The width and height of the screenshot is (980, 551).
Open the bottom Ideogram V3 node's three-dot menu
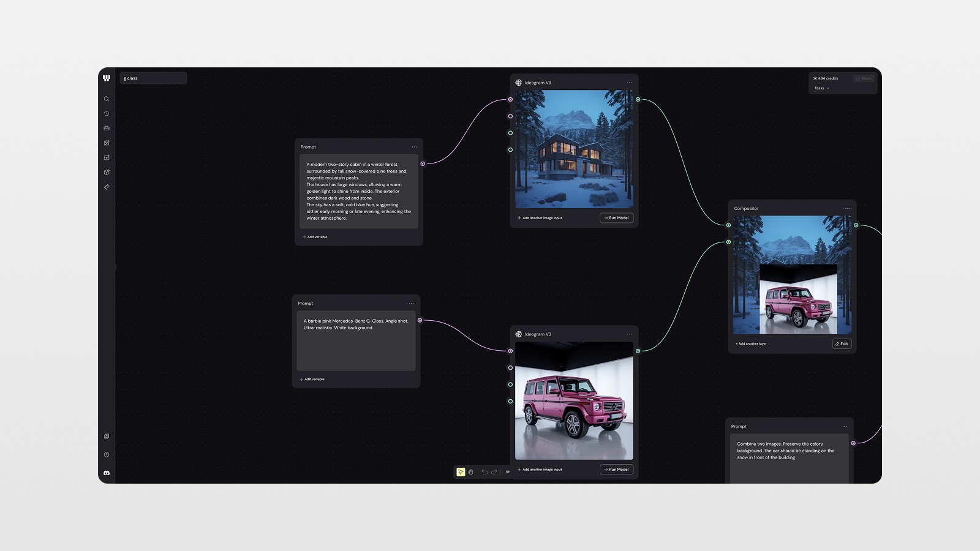629,334
